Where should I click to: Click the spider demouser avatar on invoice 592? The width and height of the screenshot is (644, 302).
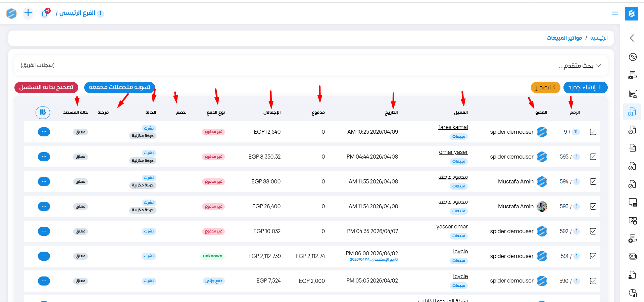coord(542,231)
